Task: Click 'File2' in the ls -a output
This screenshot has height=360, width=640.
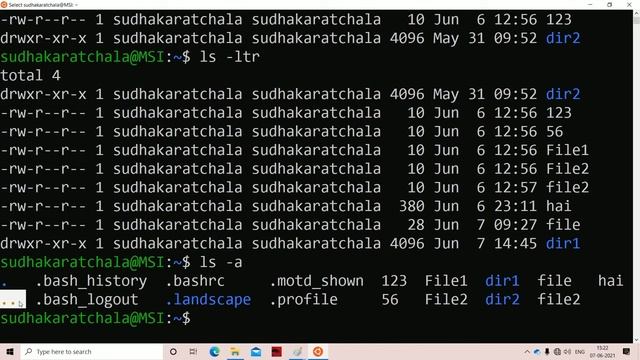Action: point(446,300)
